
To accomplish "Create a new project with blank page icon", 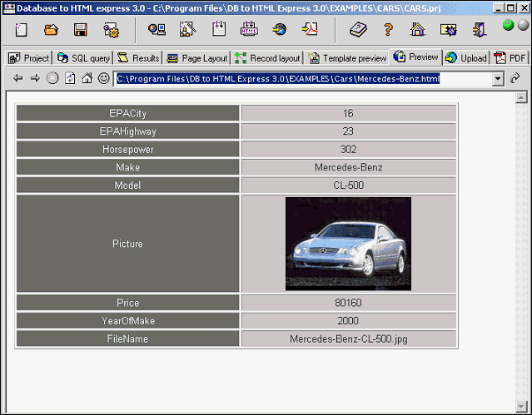I will pyautogui.click(x=21, y=30).
